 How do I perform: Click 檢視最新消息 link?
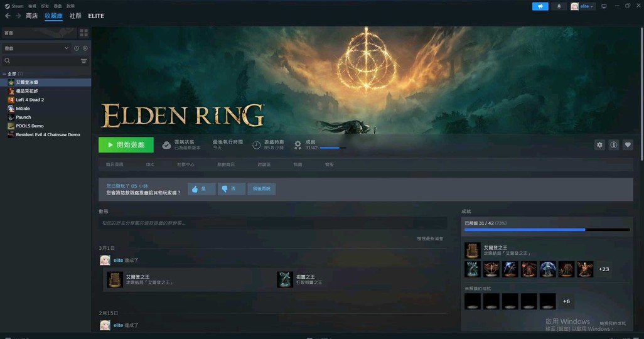(x=430, y=239)
